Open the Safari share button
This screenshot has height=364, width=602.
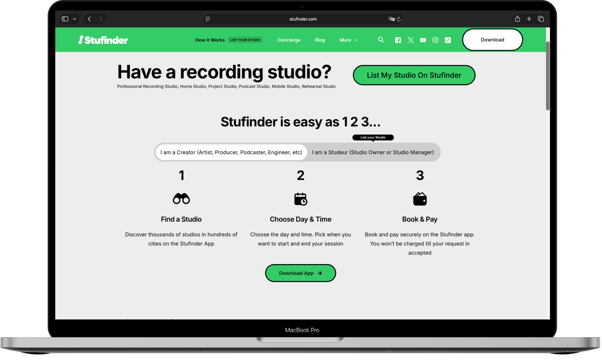(x=517, y=19)
